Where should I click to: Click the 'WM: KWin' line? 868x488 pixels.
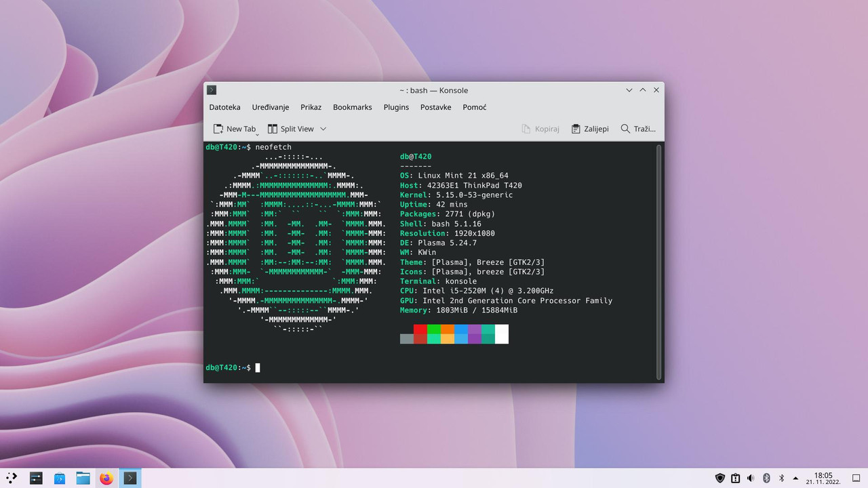pyautogui.click(x=418, y=252)
